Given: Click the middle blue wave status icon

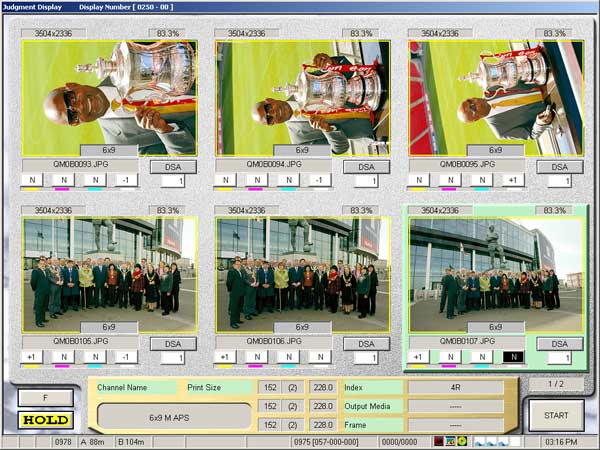Looking at the screenshot, I should (492, 442).
